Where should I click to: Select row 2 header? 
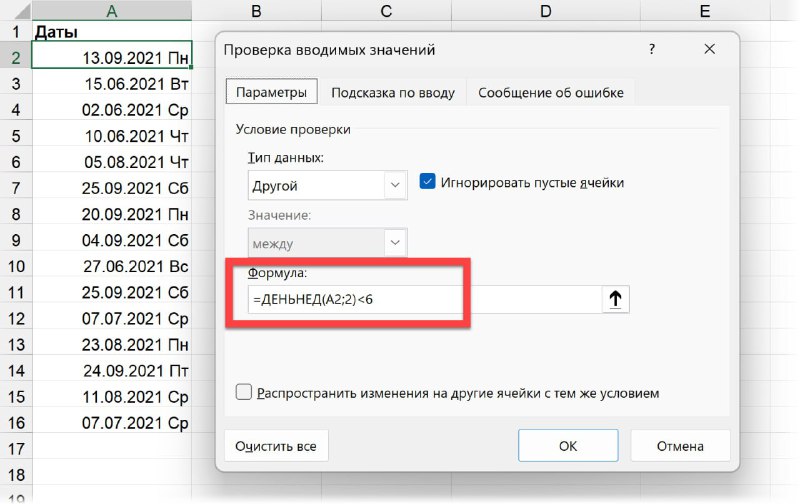(16, 58)
